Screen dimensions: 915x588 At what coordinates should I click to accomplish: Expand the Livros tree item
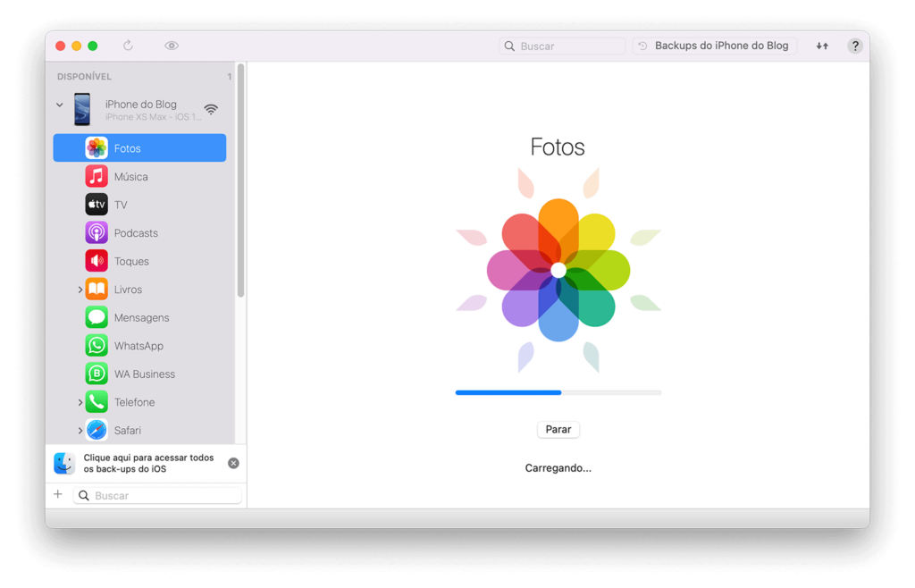[80, 290]
